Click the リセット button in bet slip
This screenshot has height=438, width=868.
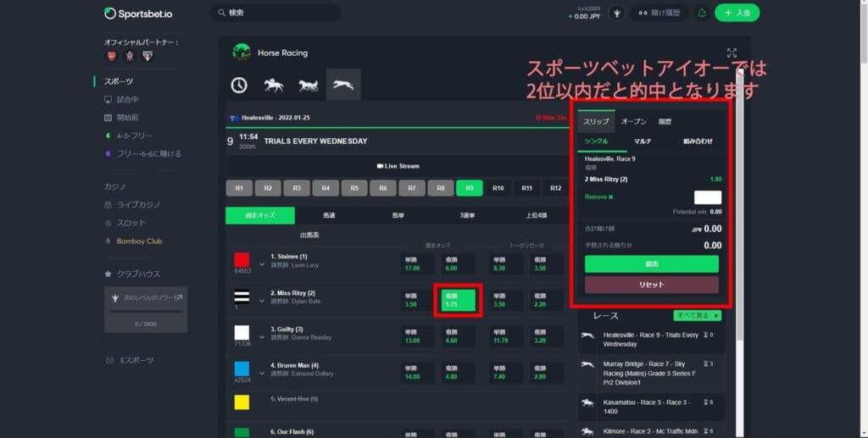pyautogui.click(x=652, y=285)
